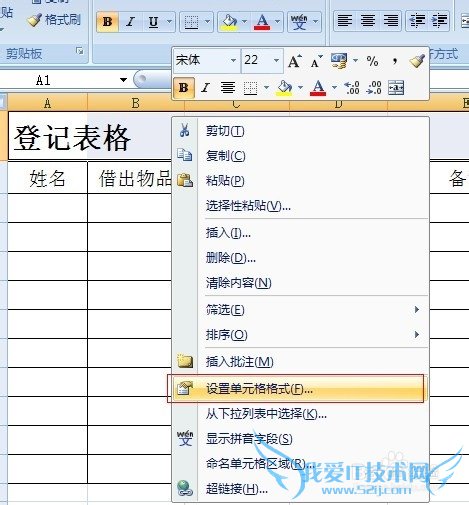Increase indent in the ribbon

tap(439, 21)
